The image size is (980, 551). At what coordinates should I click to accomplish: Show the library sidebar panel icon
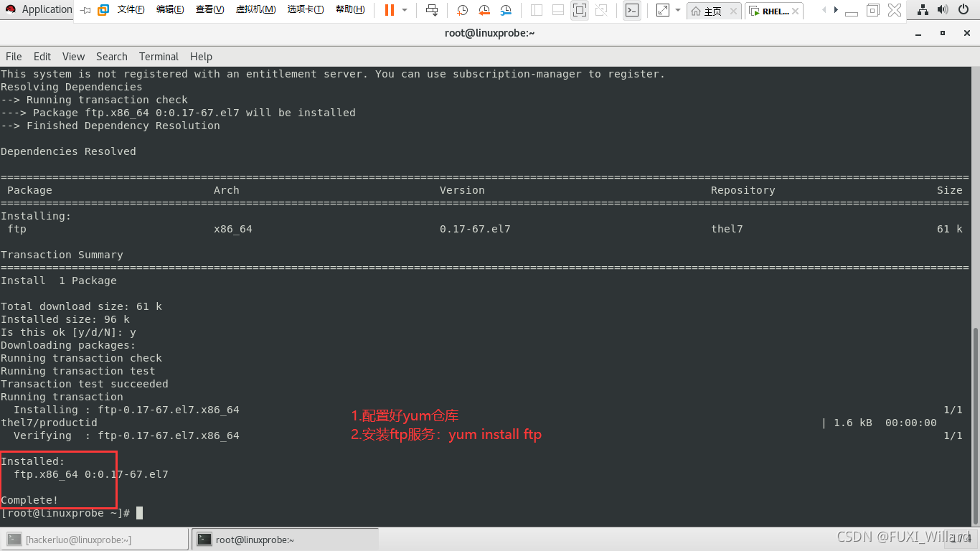coord(537,10)
